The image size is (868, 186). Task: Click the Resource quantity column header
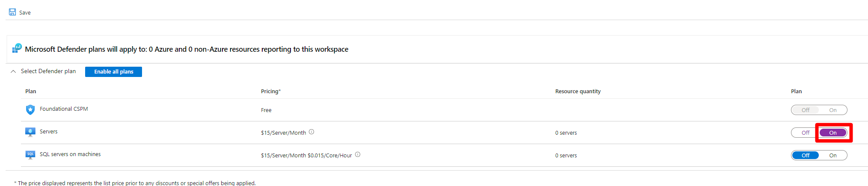(578, 91)
